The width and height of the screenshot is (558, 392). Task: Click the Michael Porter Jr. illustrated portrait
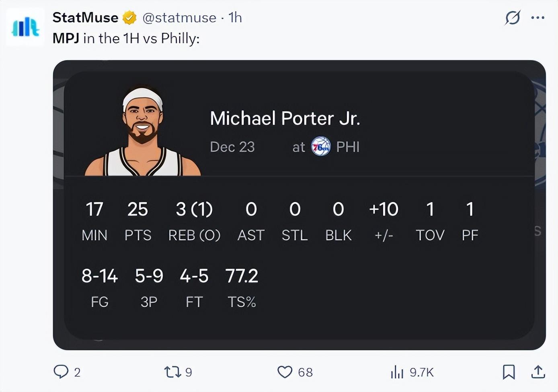coord(143,133)
